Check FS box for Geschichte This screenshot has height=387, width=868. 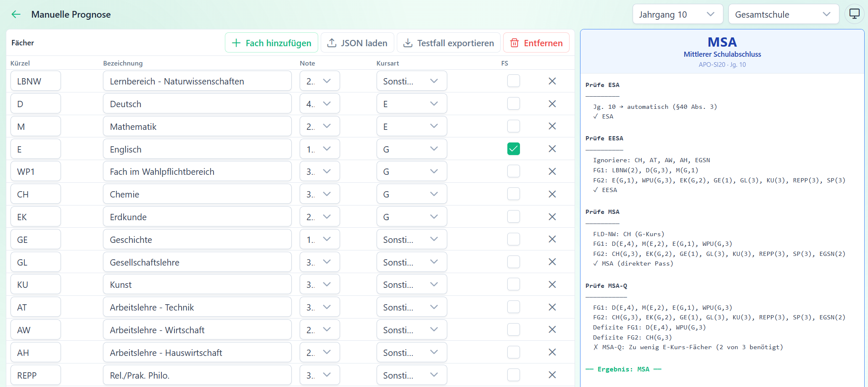tap(514, 239)
